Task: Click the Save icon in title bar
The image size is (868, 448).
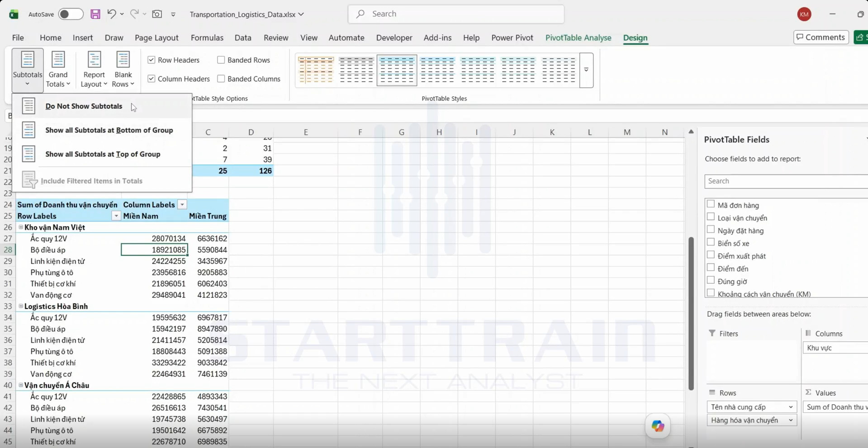Action: click(95, 14)
